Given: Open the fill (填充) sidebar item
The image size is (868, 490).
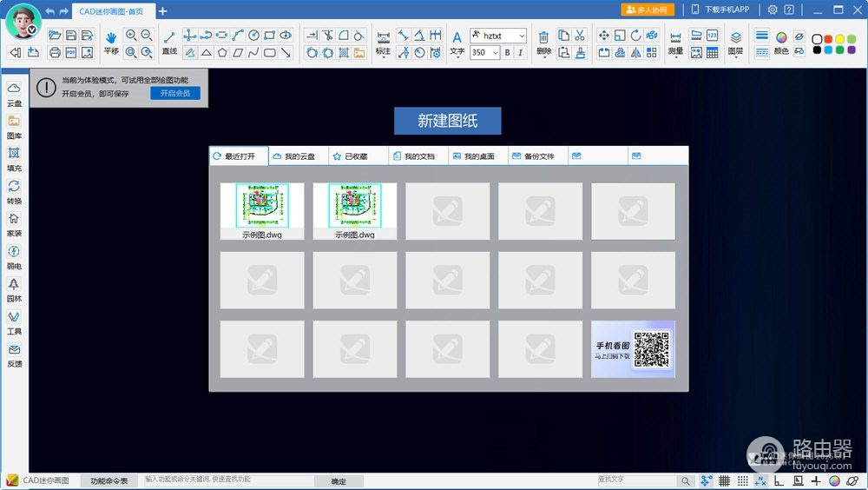Looking at the screenshot, I should [14, 159].
